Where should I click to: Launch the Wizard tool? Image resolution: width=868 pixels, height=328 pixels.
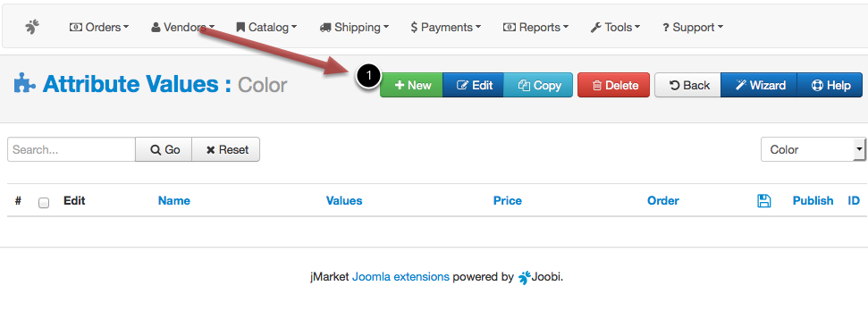pos(759,85)
